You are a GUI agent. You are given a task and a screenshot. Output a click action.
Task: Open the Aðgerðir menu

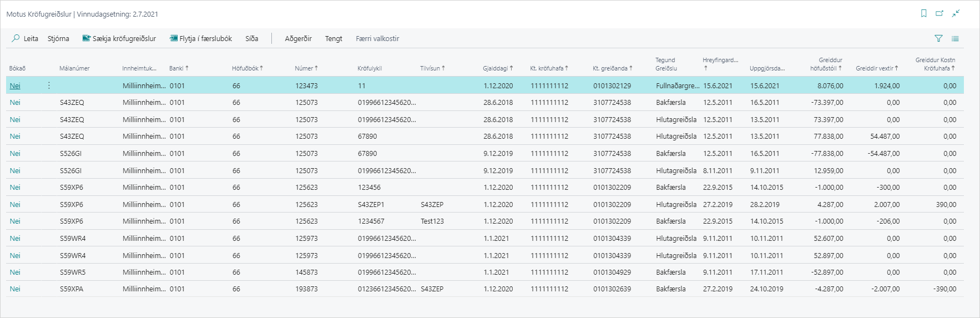(298, 39)
